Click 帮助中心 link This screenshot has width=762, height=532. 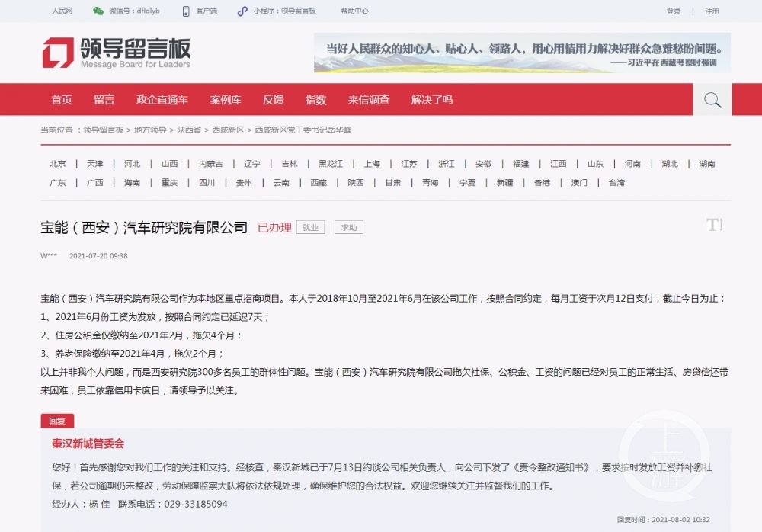pyautogui.click(x=355, y=11)
